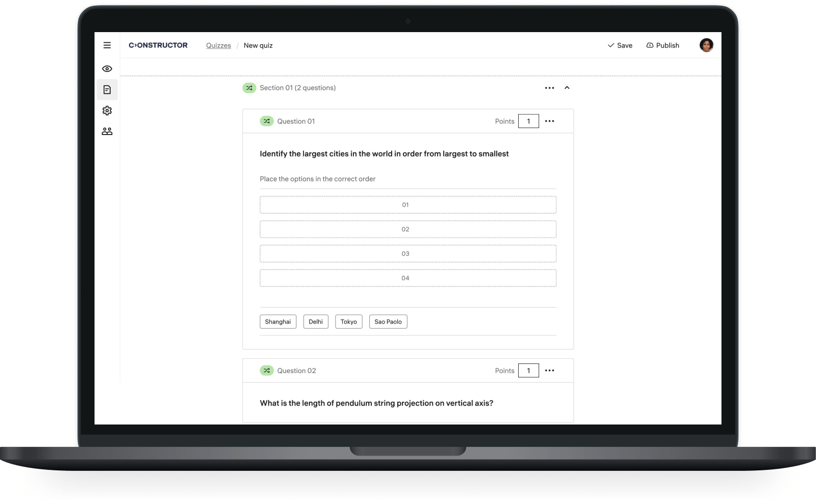This screenshot has width=816, height=504.
Task: Open the Section 01 options menu
Action: tap(549, 88)
